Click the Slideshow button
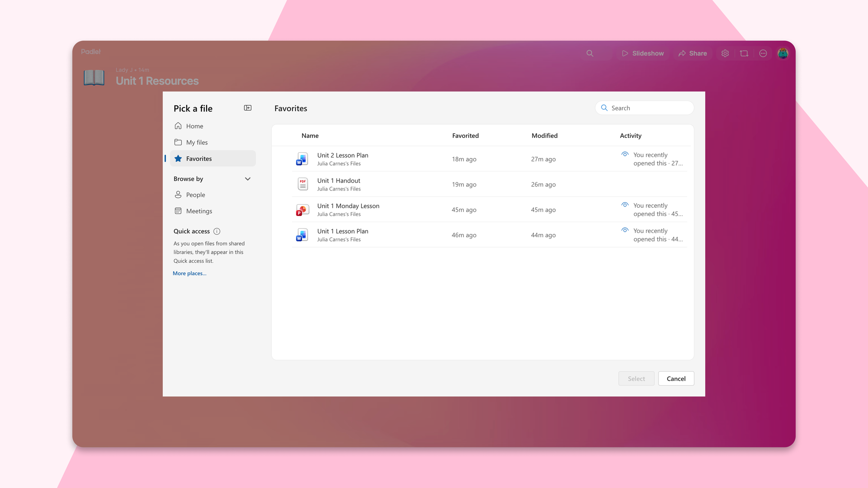868x488 pixels. pos(643,53)
